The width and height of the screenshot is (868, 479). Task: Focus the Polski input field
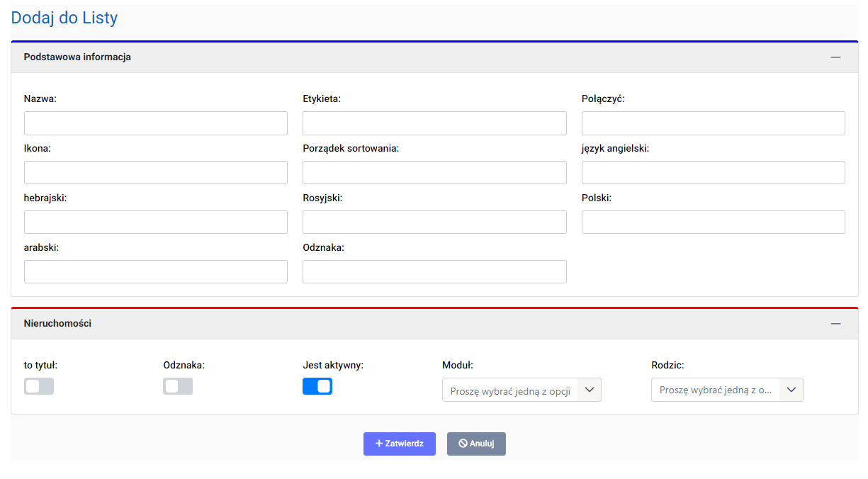click(x=713, y=222)
